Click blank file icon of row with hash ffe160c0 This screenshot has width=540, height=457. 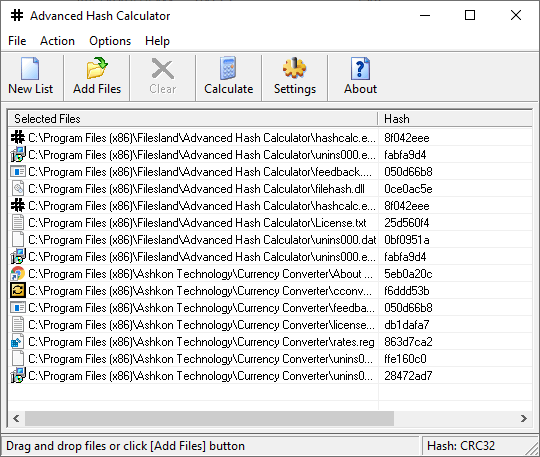(18, 359)
